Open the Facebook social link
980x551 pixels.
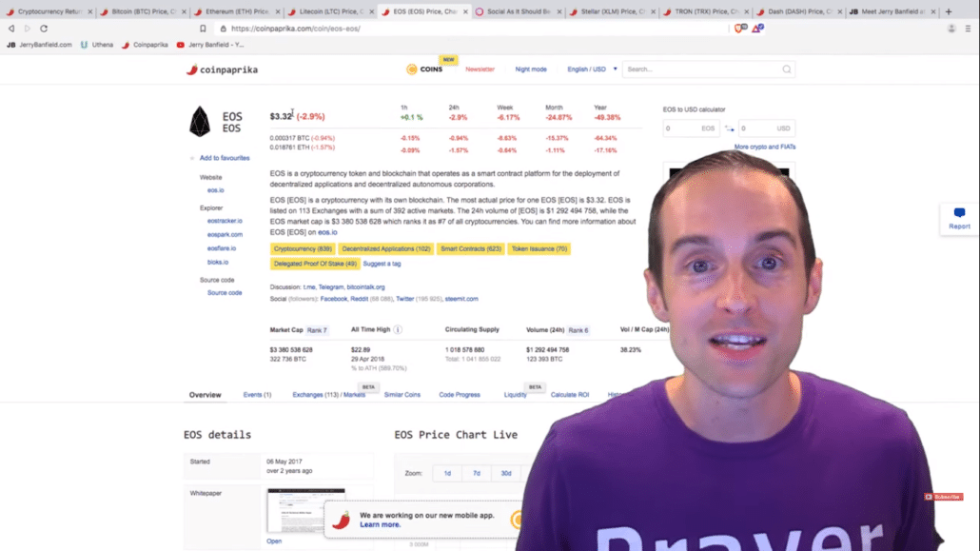334,299
